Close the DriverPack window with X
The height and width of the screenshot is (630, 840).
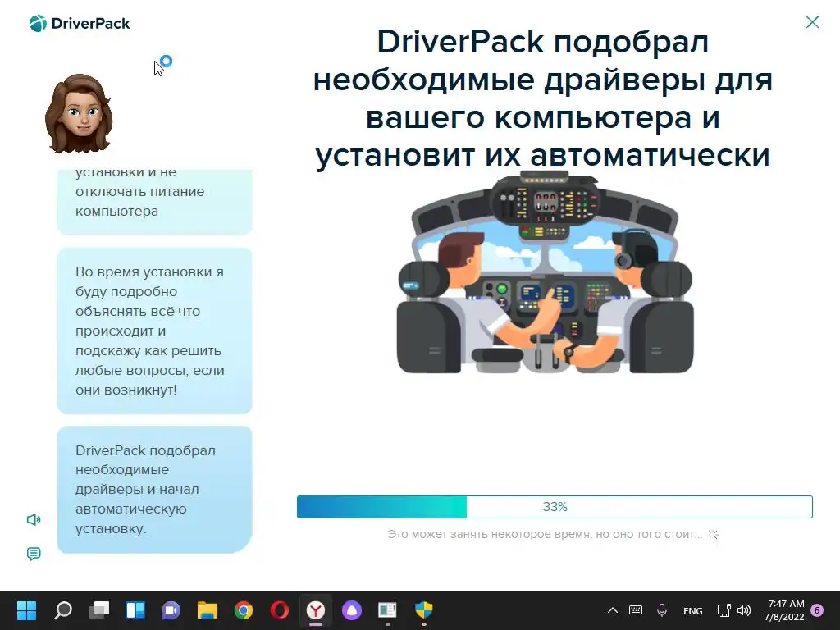point(812,22)
